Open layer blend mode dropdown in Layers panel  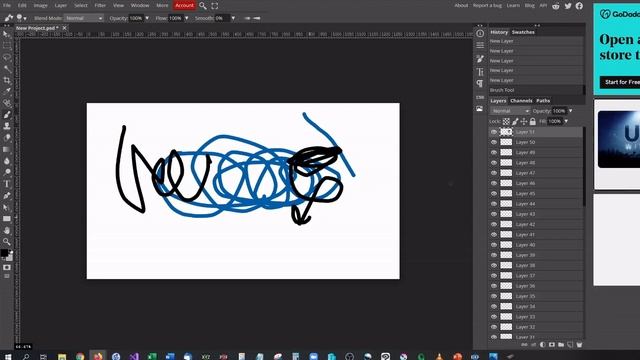click(510, 111)
